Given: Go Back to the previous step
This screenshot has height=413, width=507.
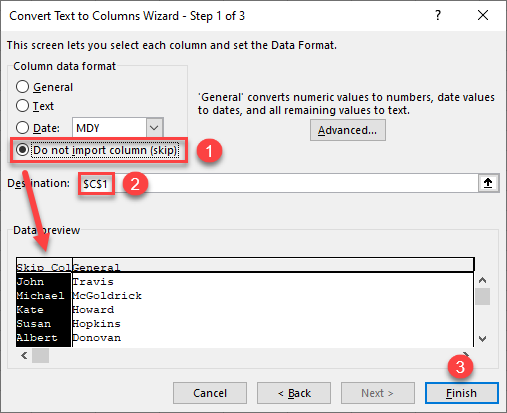Looking at the screenshot, I should click(294, 393).
